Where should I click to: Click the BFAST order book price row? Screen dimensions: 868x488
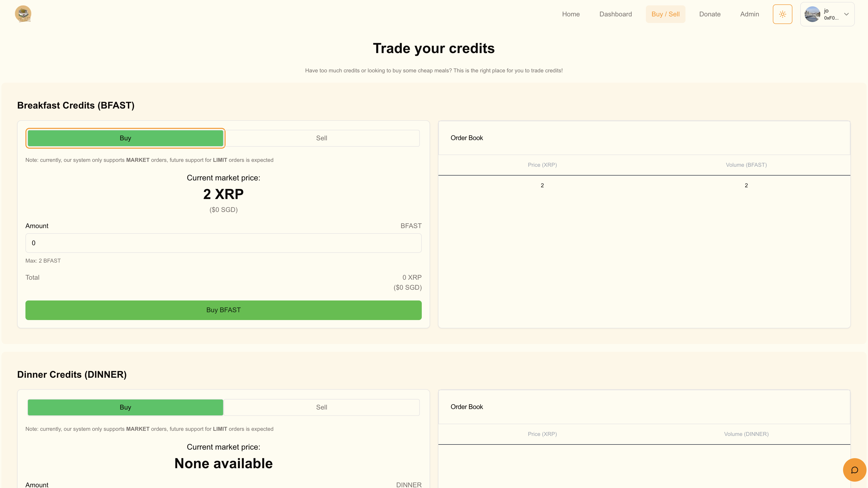[x=542, y=186]
